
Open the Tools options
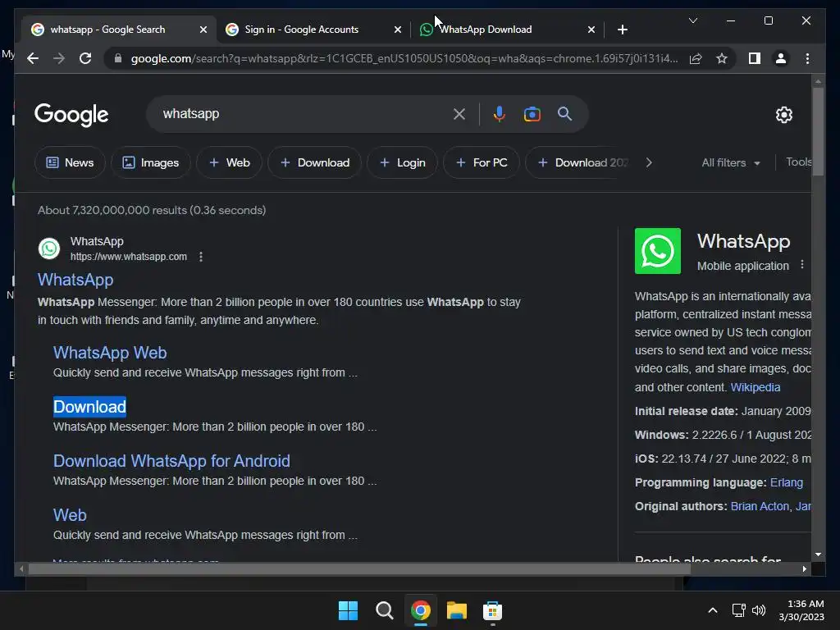pos(798,162)
